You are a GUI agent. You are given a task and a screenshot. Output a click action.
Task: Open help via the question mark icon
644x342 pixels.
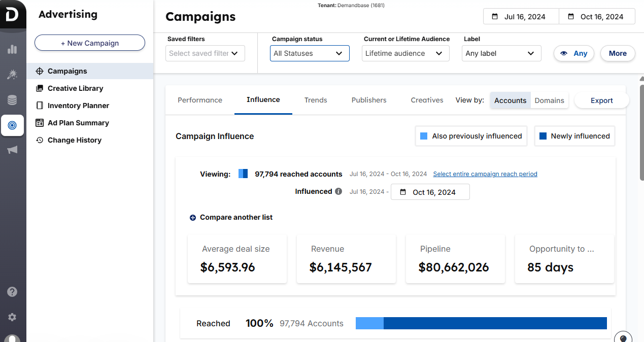coord(13,292)
